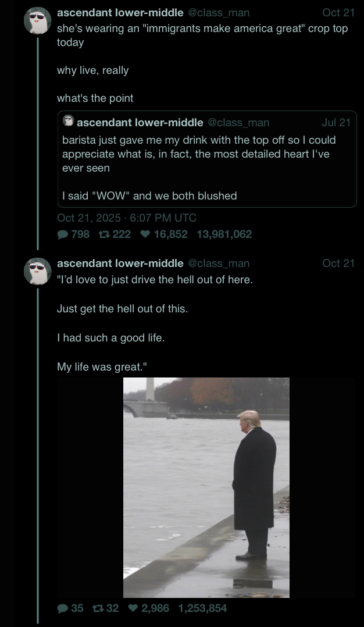364x627 pixels.
Task: Click the reply icon showing 35 replies
Action: [63, 608]
